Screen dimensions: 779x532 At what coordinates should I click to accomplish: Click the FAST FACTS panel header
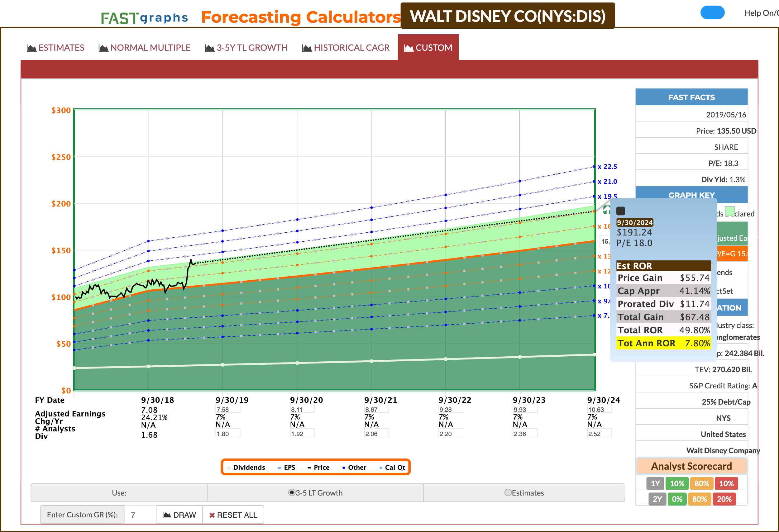click(691, 97)
